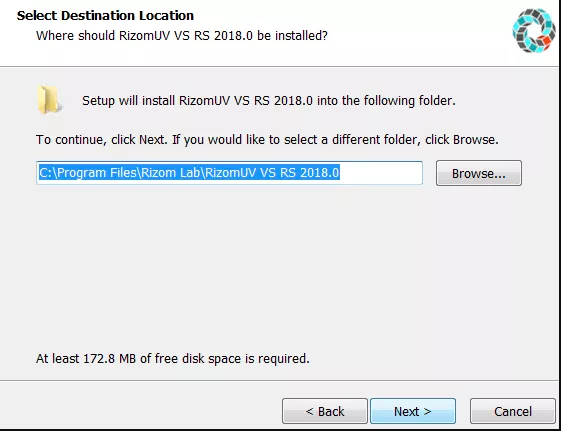The height and width of the screenshot is (431, 561).
Task: Click empty space at end of path field
Action: click(x=381, y=173)
